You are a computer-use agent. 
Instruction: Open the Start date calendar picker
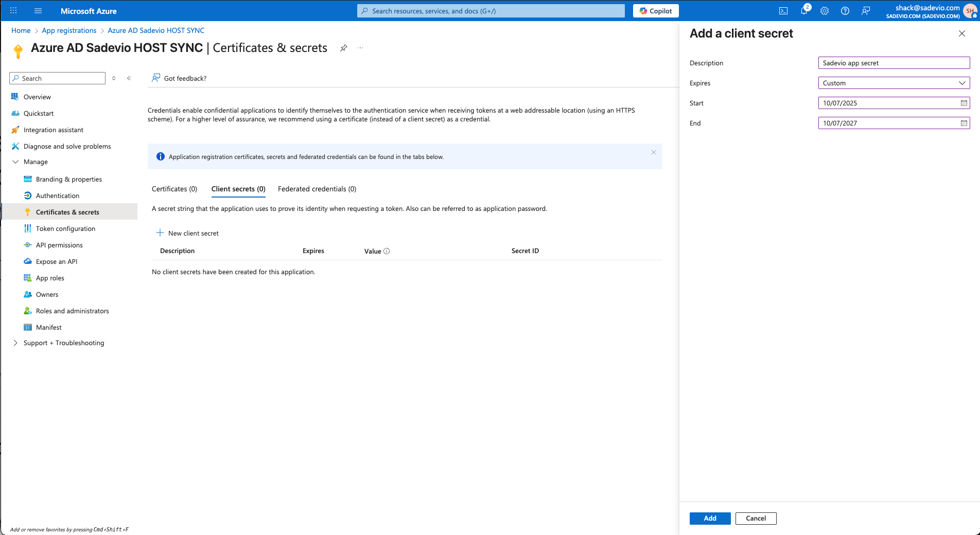coord(964,103)
